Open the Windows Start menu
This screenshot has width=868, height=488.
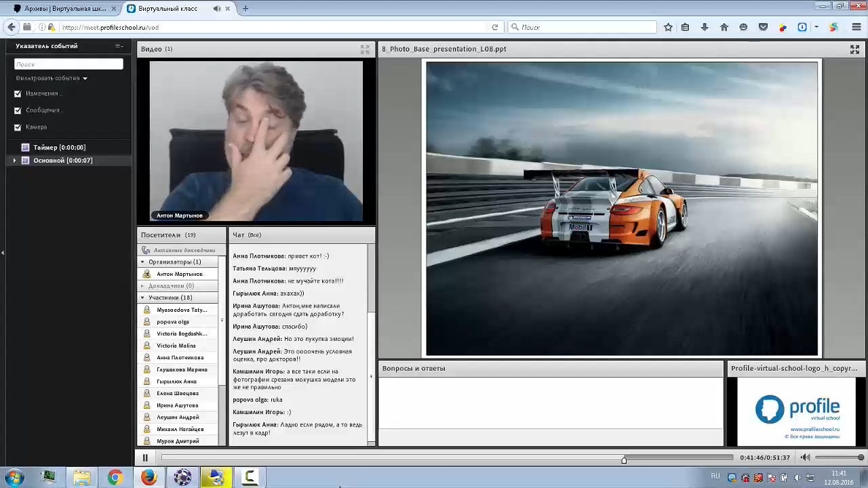[14, 477]
